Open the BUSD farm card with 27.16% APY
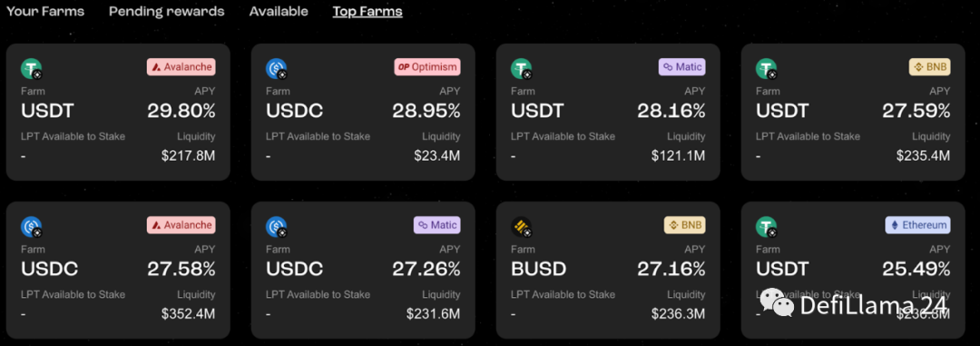 pyautogui.click(x=608, y=271)
